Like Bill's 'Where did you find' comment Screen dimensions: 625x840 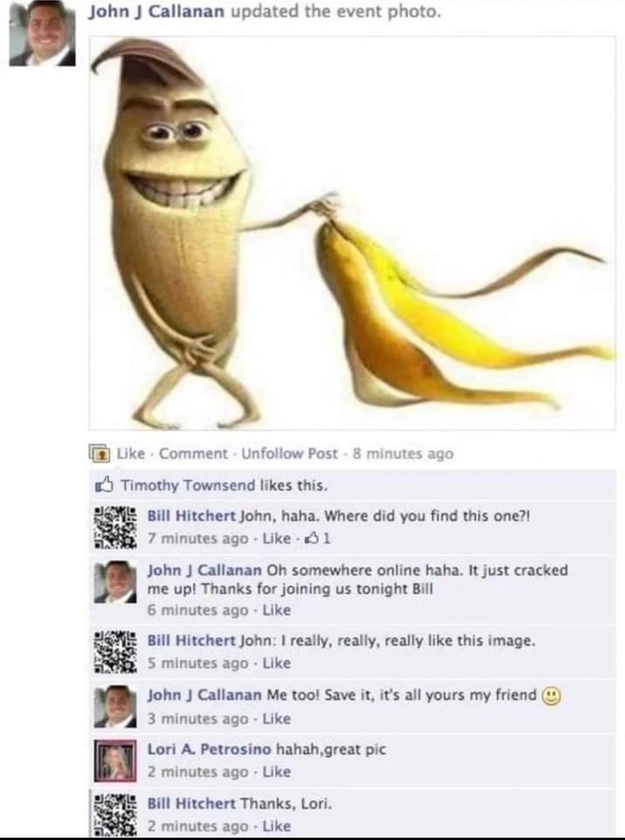point(277,538)
